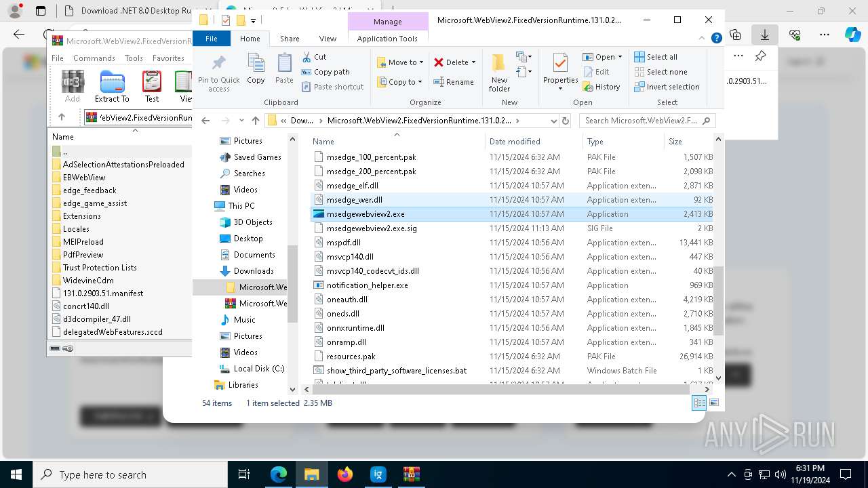868x488 pixels.
Task: Expand Delete dropdown arrow
Action: pos(473,62)
